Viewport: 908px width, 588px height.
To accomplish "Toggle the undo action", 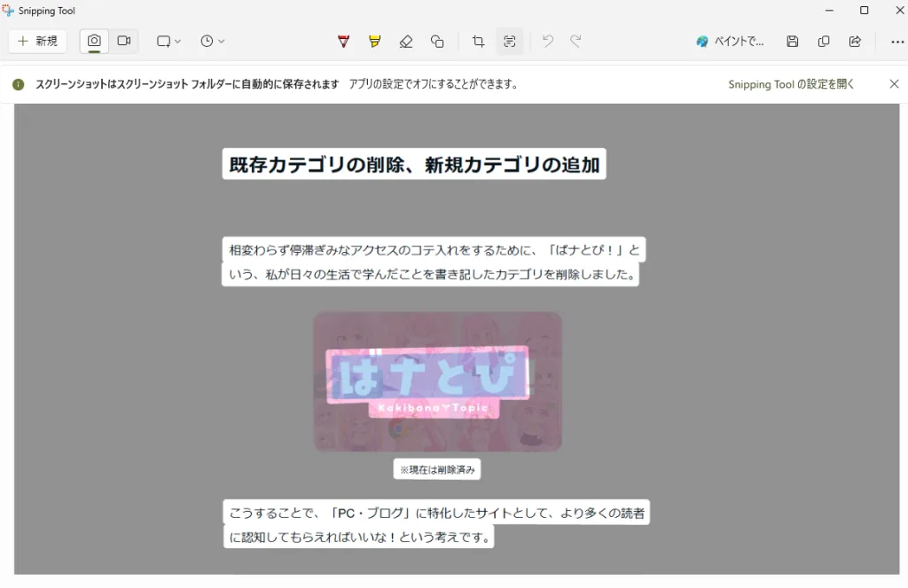I will (547, 41).
